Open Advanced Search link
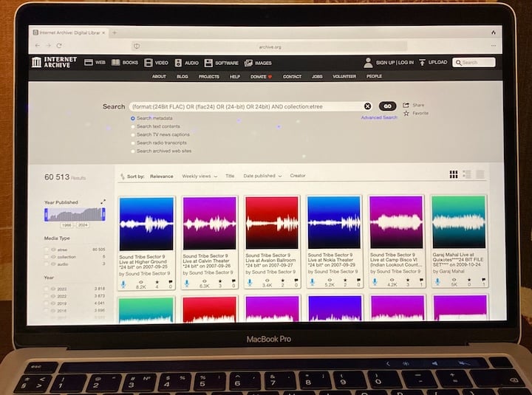 379,117
